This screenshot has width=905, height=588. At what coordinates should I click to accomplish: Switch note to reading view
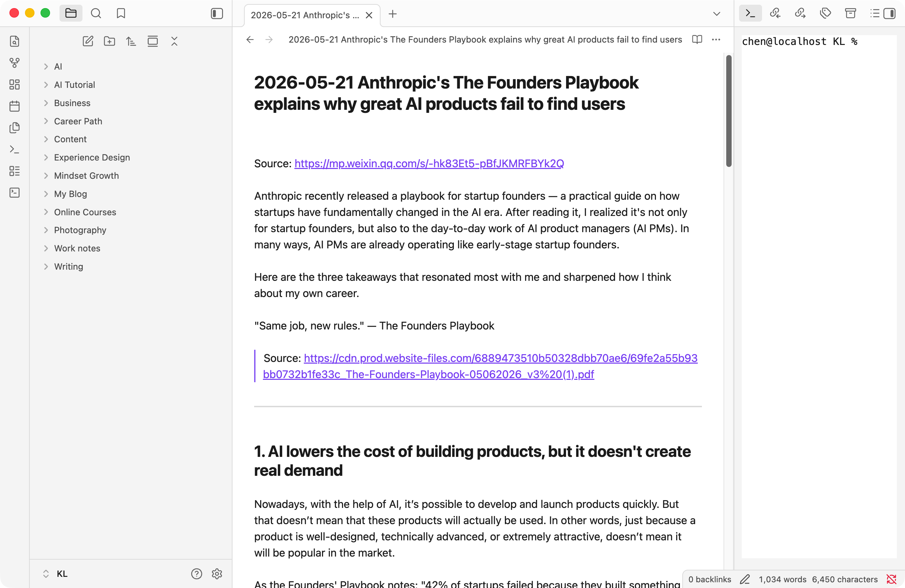pos(697,40)
